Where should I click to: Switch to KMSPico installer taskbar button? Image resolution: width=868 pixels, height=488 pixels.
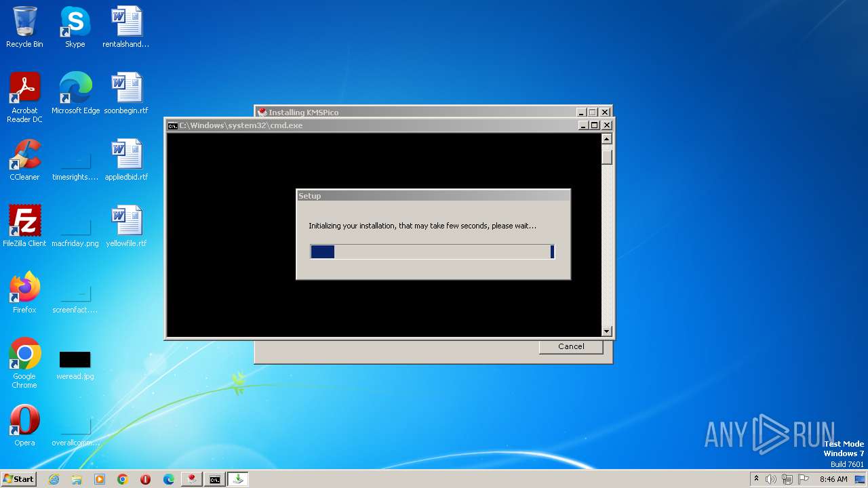click(192, 479)
